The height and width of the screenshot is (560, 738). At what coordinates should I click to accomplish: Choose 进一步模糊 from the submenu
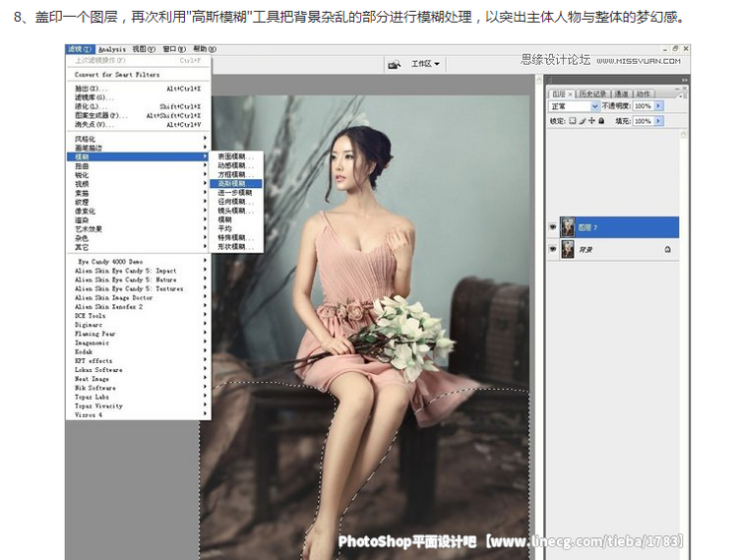(x=236, y=193)
